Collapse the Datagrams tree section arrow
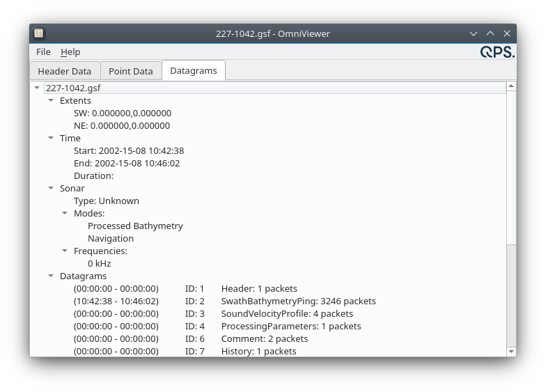546x392 pixels. (51, 276)
